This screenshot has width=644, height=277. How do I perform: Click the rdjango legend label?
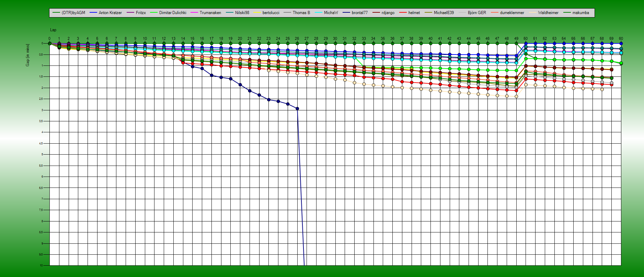[388, 13]
